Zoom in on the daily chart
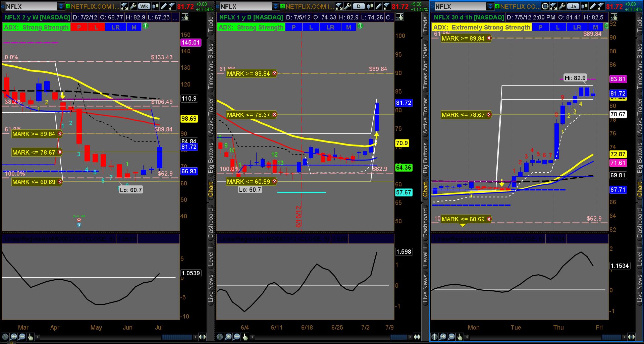The image size is (644, 344). [x=228, y=337]
